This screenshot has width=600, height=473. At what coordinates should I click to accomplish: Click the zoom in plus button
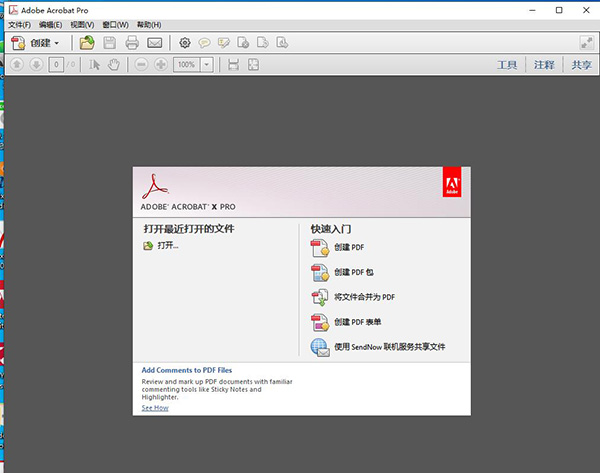pyautogui.click(x=161, y=65)
